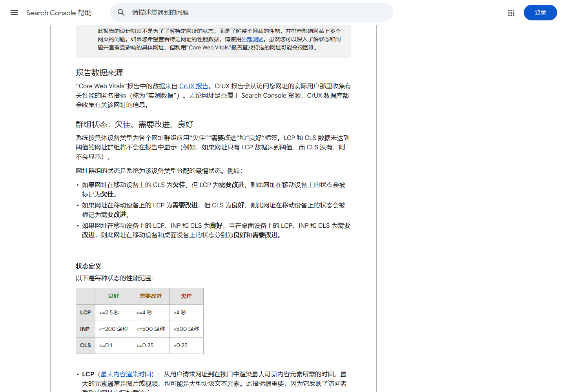Click the CLS row header cell
The image size is (565, 392).
click(86, 346)
